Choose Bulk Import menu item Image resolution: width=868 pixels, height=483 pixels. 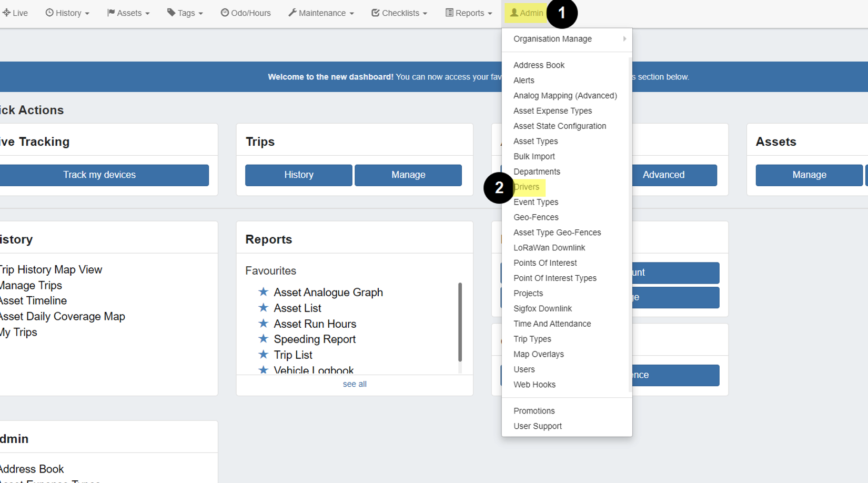(534, 157)
